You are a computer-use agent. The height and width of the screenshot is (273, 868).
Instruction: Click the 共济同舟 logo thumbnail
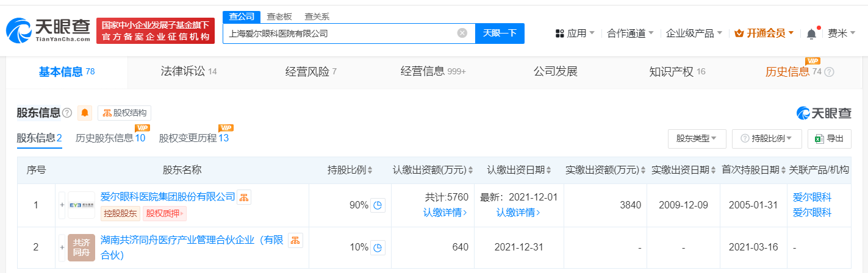[81, 247]
